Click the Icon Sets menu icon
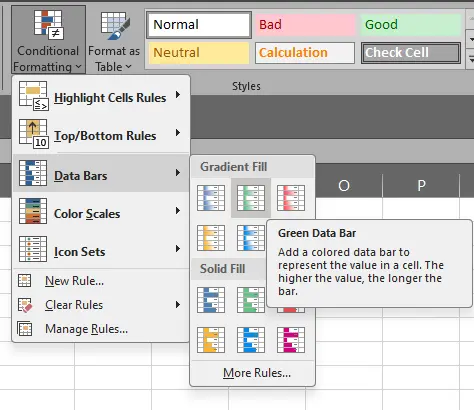 [33, 249]
